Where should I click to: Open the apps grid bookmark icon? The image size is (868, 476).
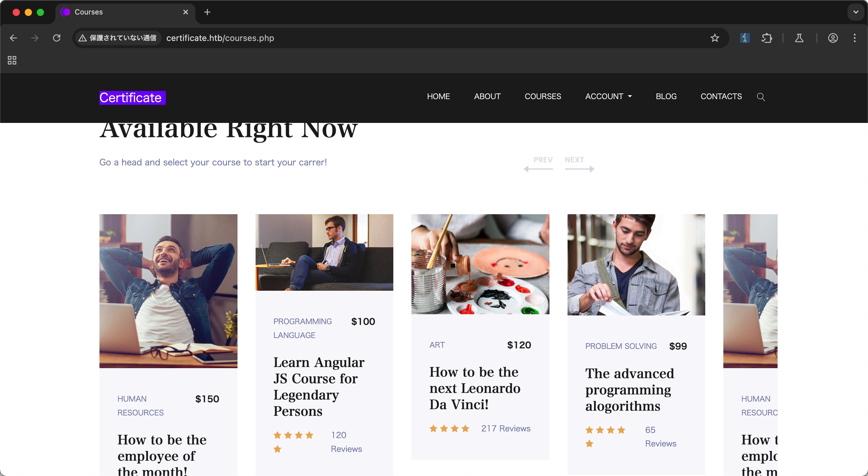click(x=12, y=60)
